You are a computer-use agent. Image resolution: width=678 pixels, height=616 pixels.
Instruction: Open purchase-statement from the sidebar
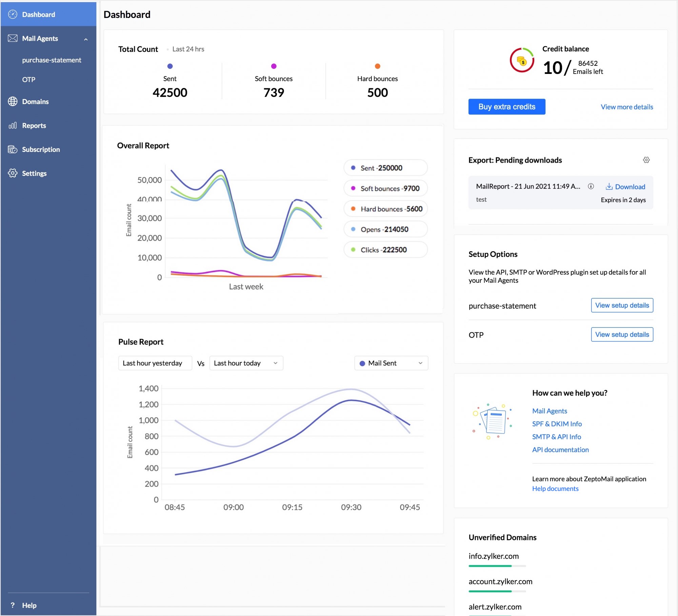(51, 60)
